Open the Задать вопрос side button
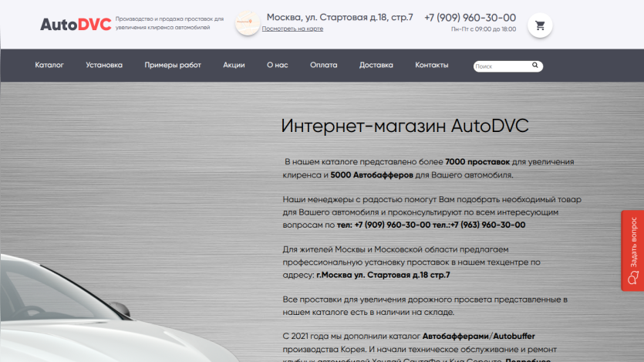 click(x=632, y=251)
